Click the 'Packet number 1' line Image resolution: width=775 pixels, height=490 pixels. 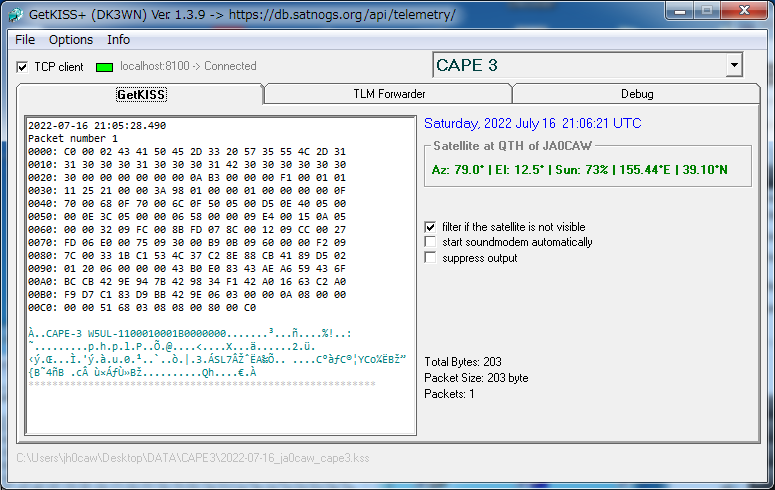(73, 138)
